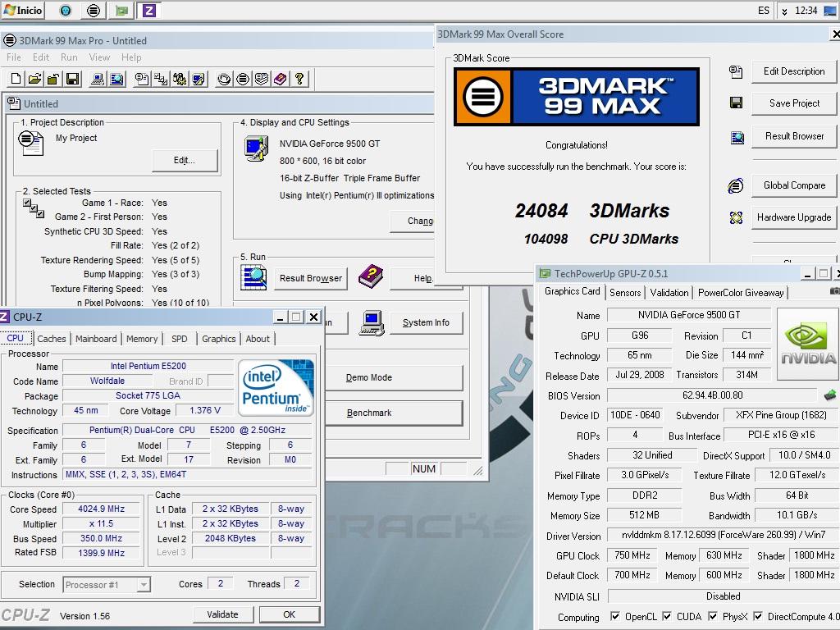Screen dimensions: 840x630
Task: Toggle the OpenCL checkbox in GPU-Z
Action: [x=615, y=616]
